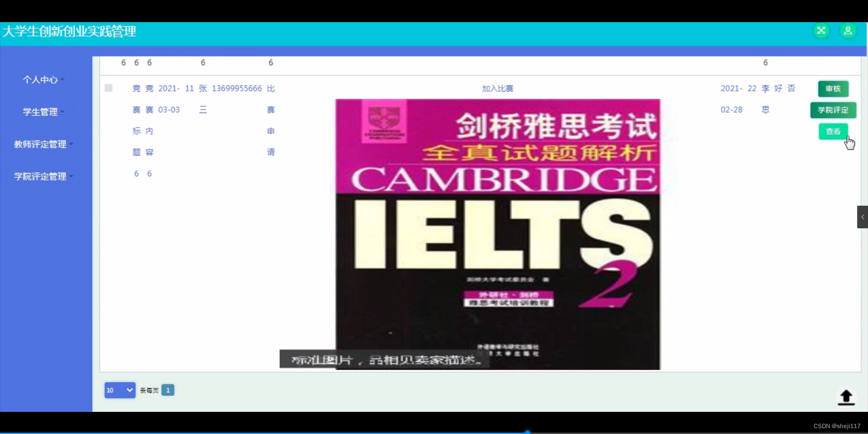Click the 学院评定 button

pyautogui.click(x=833, y=110)
